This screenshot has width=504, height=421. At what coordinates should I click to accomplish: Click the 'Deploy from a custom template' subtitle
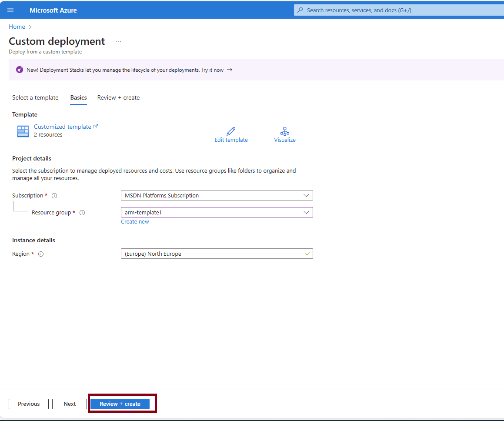pos(45,52)
